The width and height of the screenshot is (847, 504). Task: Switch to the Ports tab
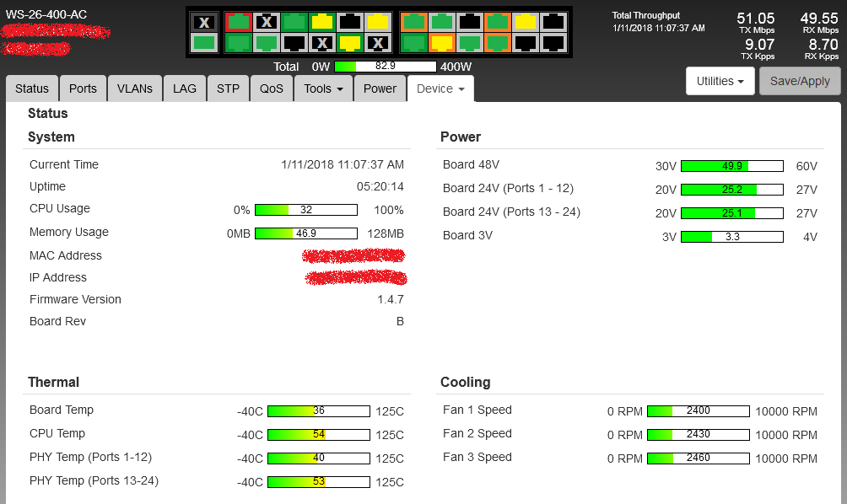point(83,88)
